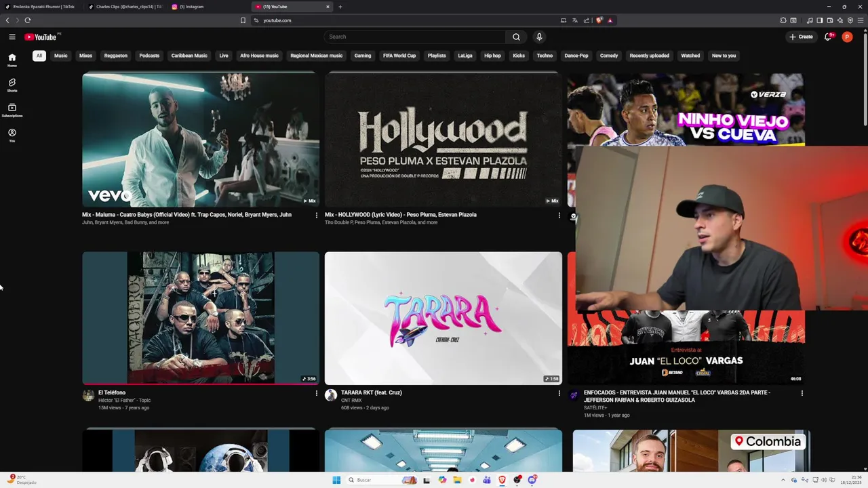Image resolution: width=868 pixels, height=488 pixels.
Task: Click the YouTube search input field
Action: tap(415, 37)
